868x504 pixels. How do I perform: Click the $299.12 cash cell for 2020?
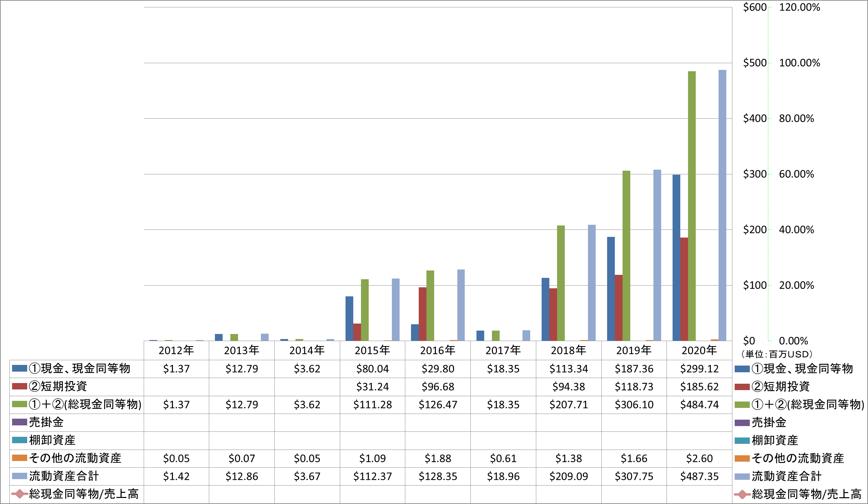(699, 369)
